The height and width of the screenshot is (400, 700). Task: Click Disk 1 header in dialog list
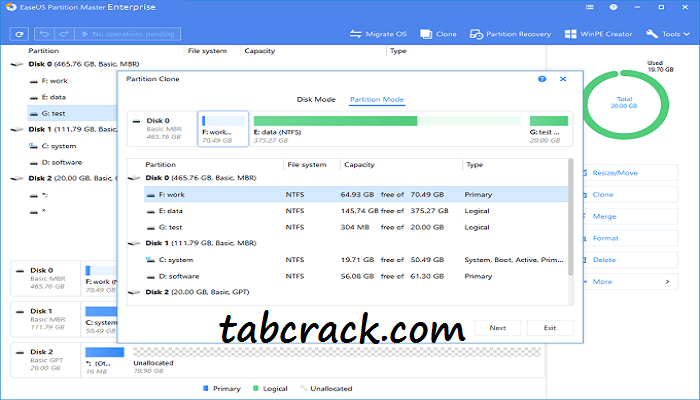tap(200, 243)
